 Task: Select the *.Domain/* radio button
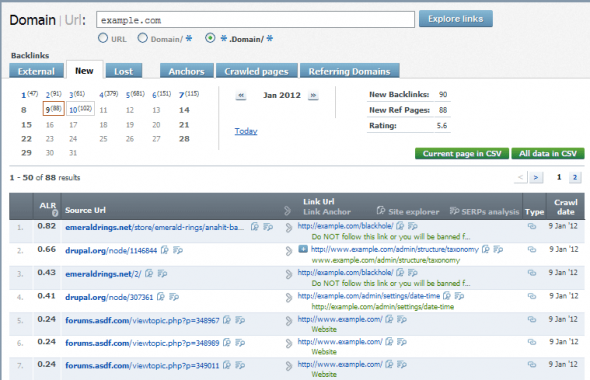(x=210, y=38)
